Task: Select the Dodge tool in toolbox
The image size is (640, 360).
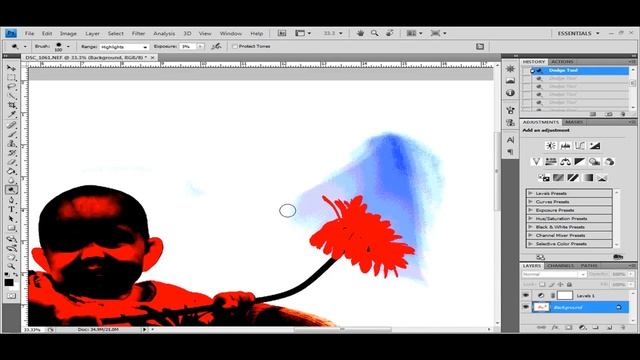Action: tap(11, 190)
